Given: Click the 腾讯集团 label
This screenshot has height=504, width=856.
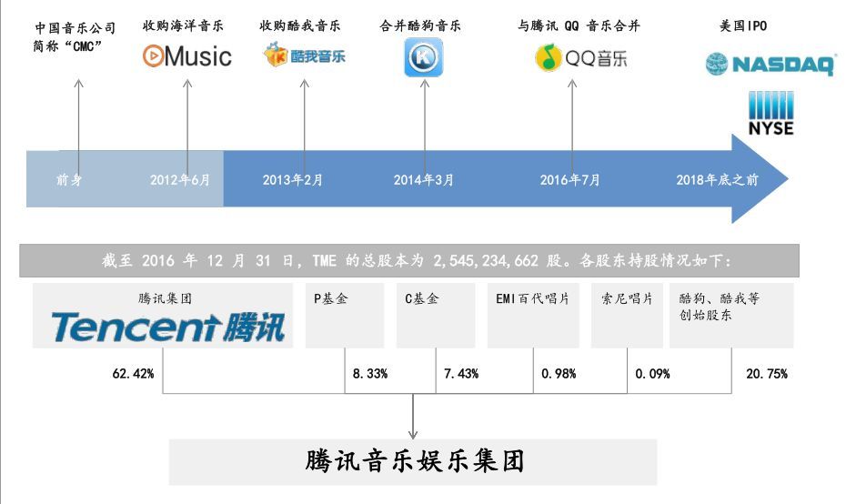Looking at the screenshot, I should click(165, 298).
